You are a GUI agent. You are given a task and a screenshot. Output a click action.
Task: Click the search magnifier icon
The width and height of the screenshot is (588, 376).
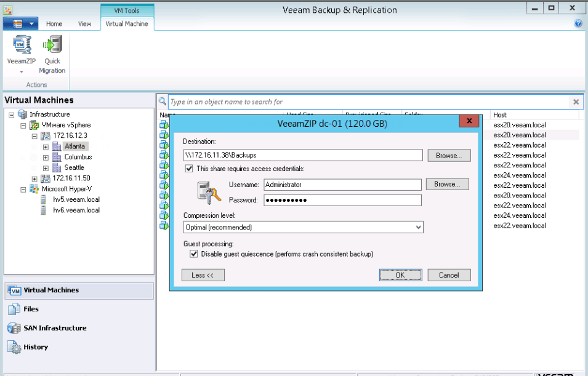163,102
